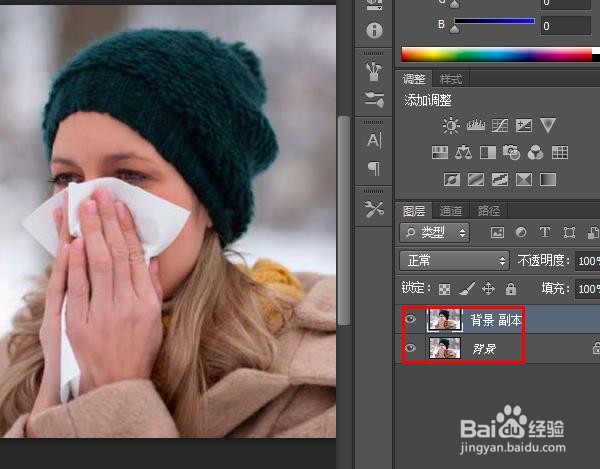Switch to the 调整 tab

pyautogui.click(x=414, y=79)
